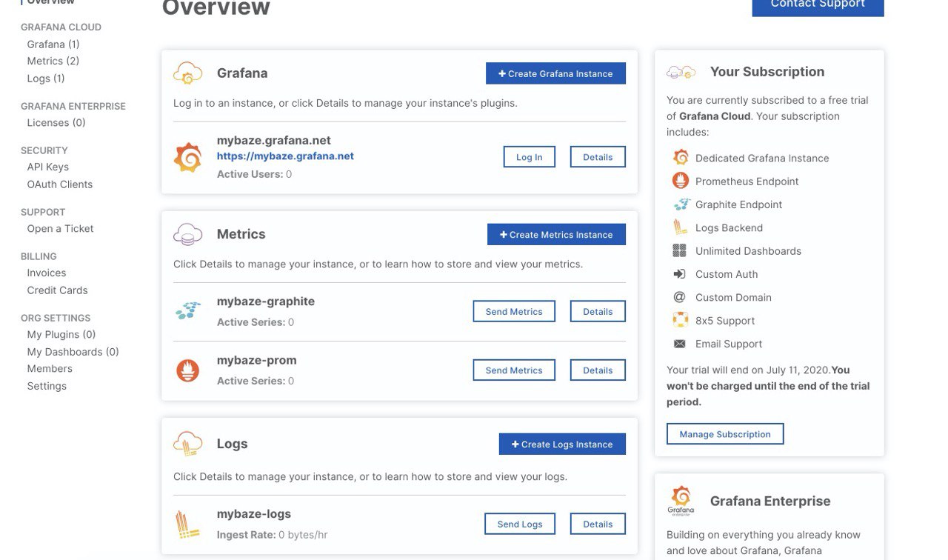Viewport: 948px width, 560px height.
Task: Click the mybaze-logs instance name
Action: pos(254,514)
